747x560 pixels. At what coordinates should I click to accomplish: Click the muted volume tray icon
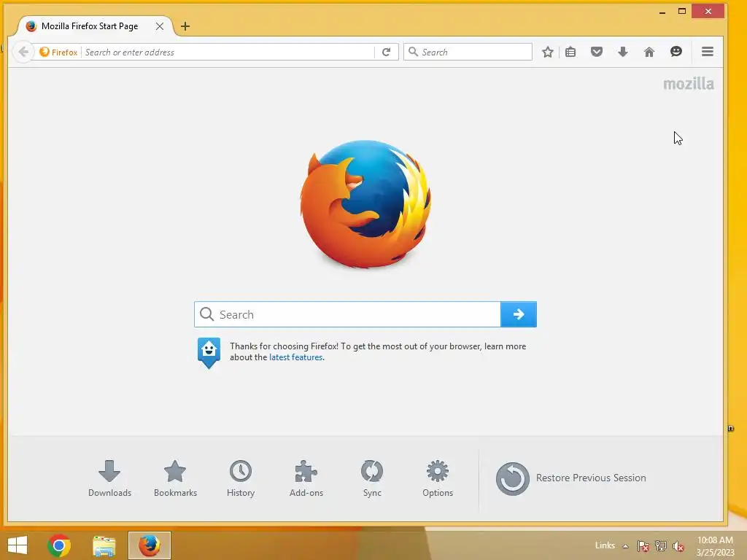(678, 546)
